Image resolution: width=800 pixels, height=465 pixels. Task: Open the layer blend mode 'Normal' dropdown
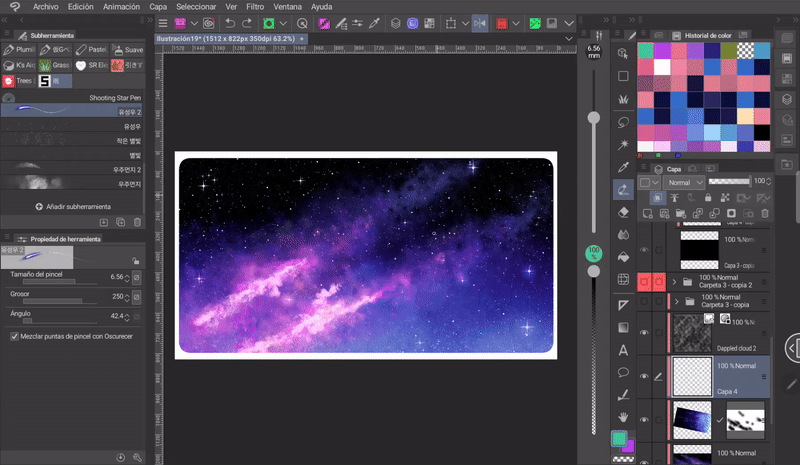tap(684, 183)
